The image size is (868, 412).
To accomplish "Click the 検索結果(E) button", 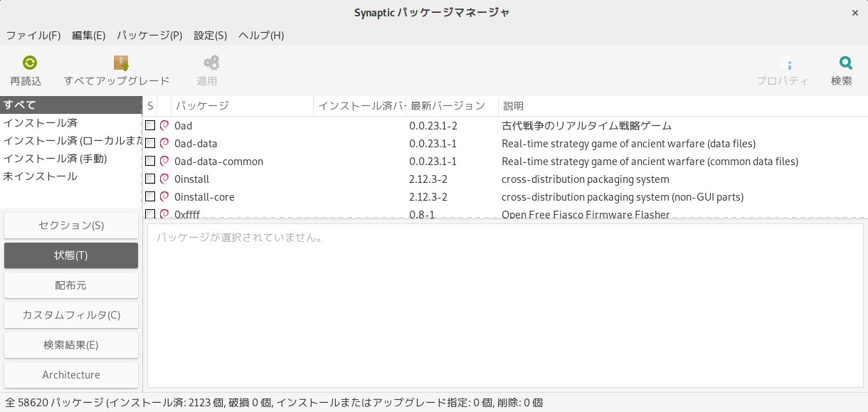I will (x=71, y=345).
